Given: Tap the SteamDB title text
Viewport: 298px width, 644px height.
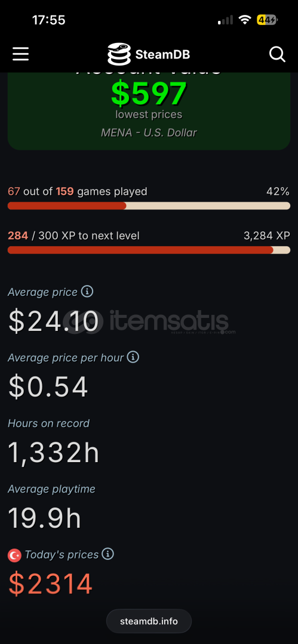Looking at the screenshot, I should [x=162, y=55].
